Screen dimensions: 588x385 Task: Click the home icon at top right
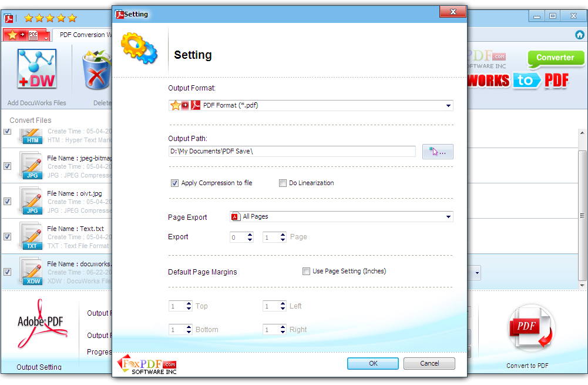pyautogui.click(x=579, y=35)
